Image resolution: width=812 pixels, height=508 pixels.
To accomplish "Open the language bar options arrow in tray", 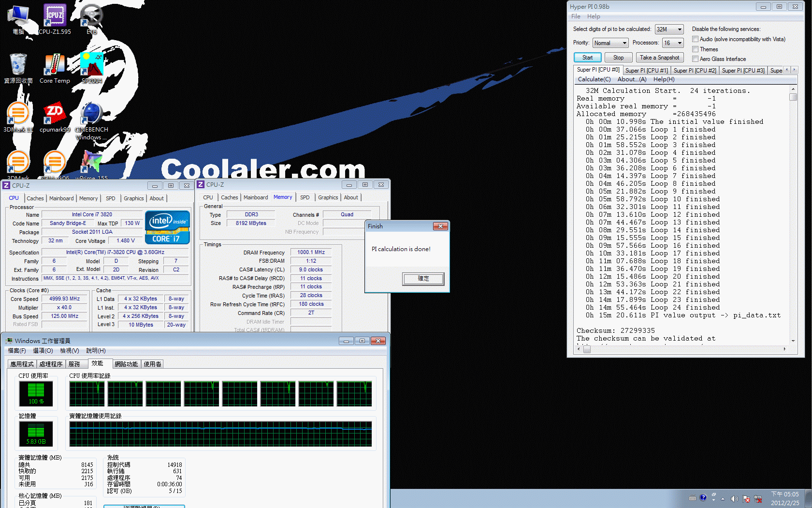I will [713, 500].
